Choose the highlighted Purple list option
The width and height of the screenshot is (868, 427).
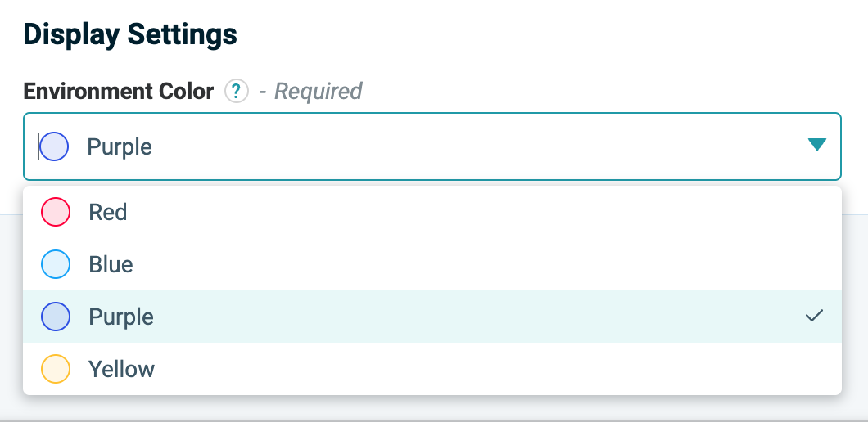(x=432, y=317)
